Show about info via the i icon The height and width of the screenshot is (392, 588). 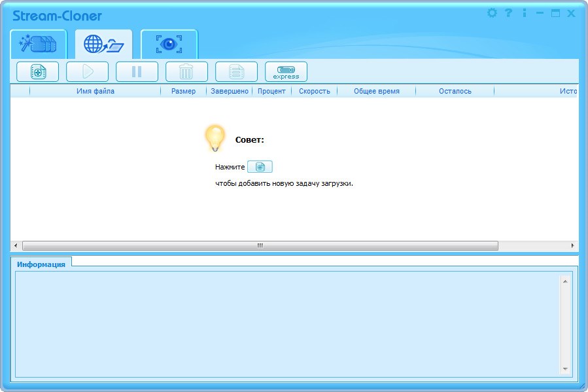click(524, 13)
